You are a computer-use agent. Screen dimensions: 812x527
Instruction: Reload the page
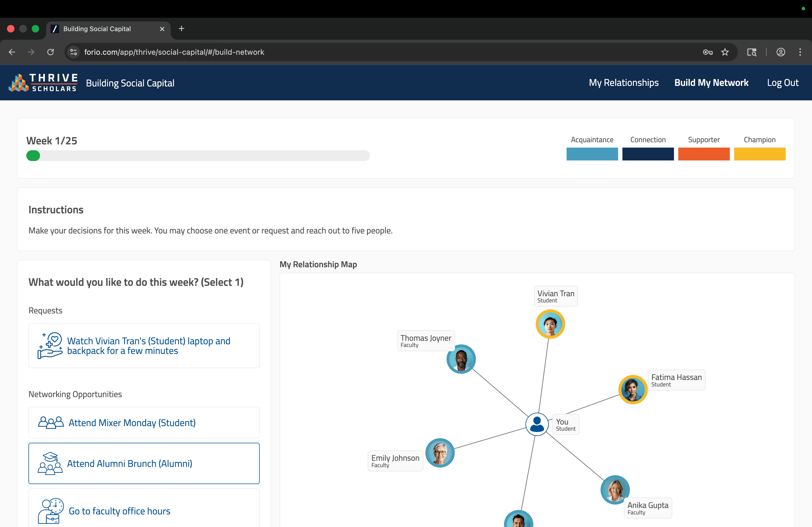[x=50, y=52]
